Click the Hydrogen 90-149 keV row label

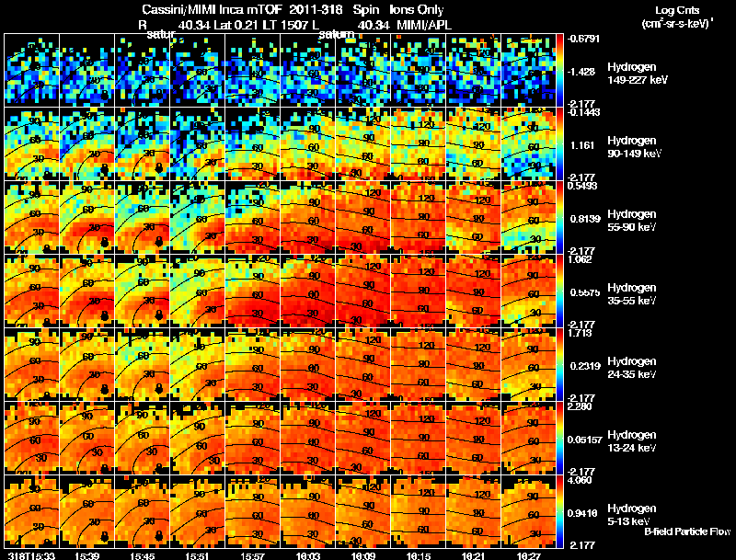pyautogui.click(x=634, y=147)
